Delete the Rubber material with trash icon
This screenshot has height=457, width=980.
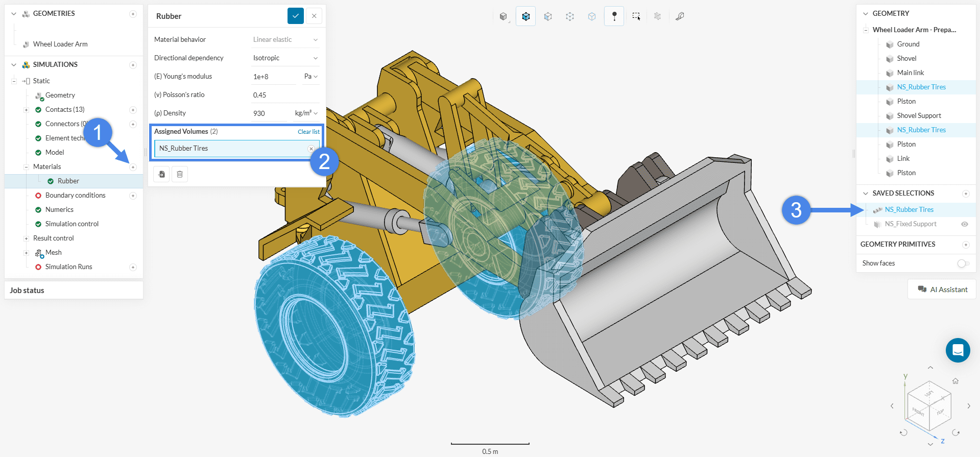click(x=180, y=174)
